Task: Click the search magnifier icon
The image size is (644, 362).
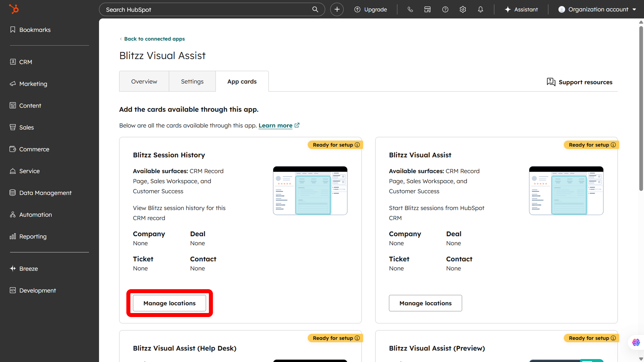Action: [x=315, y=9]
